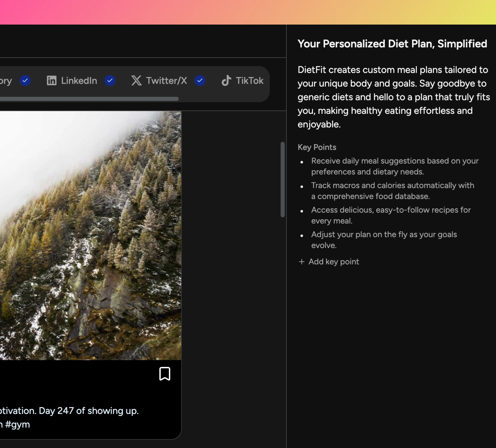
Task: Click the vertical scrollbar of the preview panel
Action: tap(282, 180)
